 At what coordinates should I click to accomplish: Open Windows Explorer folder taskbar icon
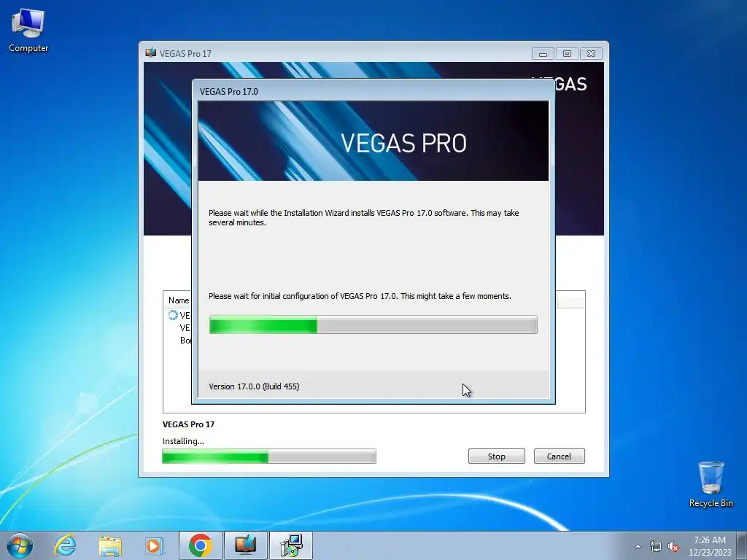click(111, 545)
